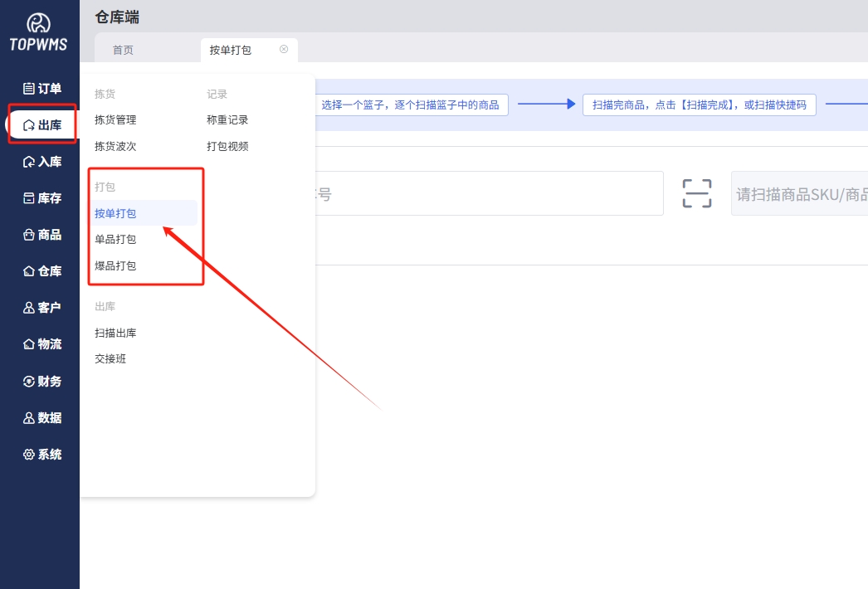
Task: Open the 仓库 sidebar menu
Action: 42,271
